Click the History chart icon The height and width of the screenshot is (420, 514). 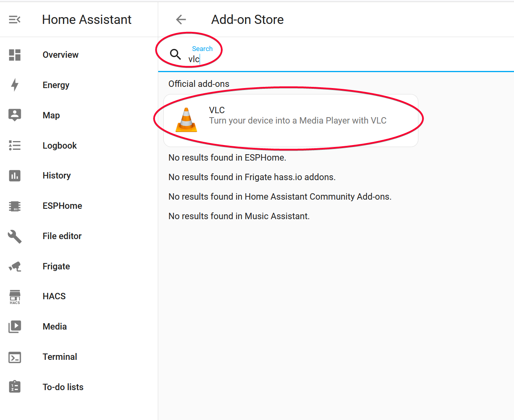point(15,176)
